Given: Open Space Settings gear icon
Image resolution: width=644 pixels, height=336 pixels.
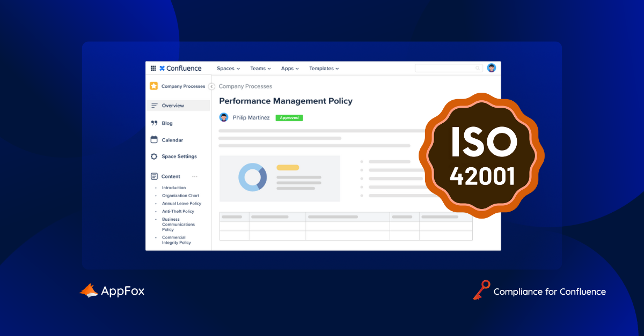Looking at the screenshot, I should [x=154, y=156].
